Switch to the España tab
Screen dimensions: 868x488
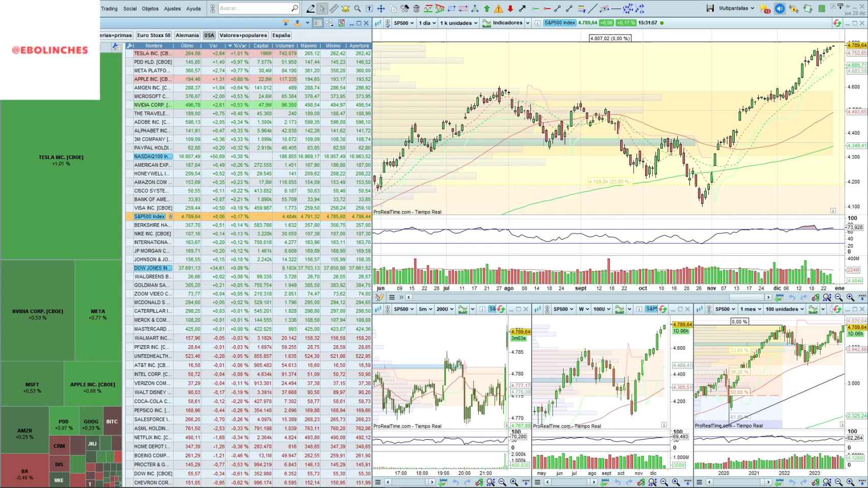tap(281, 35)
